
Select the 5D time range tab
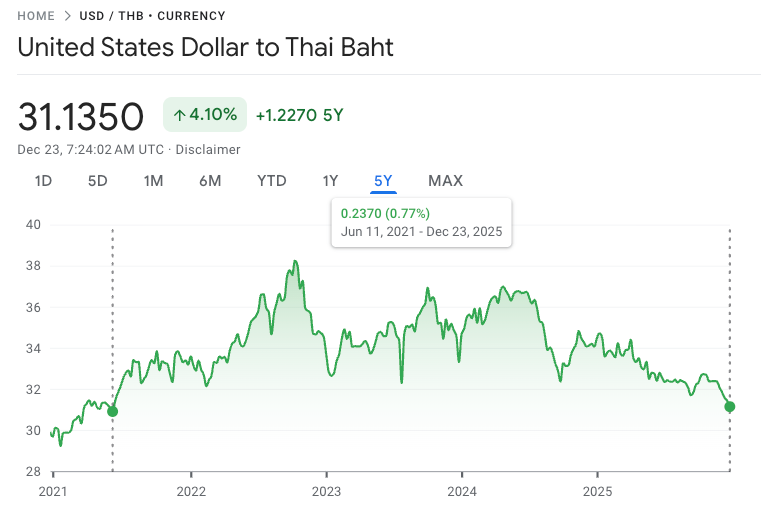[97, 181]
